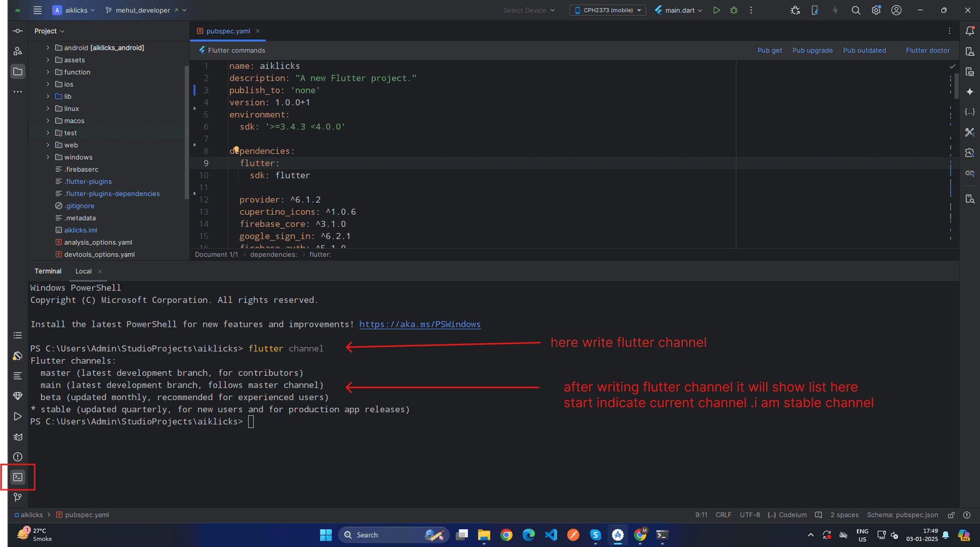Image resolution: width=980 pixels, height=547 pixels.
Task: Open the Search Everywhere magnifier icon
Action: 856,10
